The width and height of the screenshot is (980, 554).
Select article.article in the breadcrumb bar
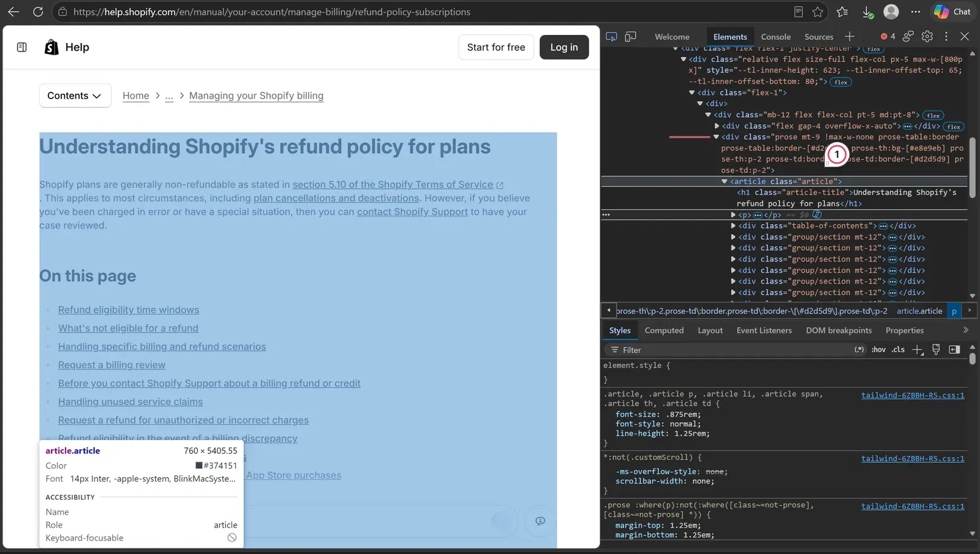pyautogui.click(x=919, y=311)
